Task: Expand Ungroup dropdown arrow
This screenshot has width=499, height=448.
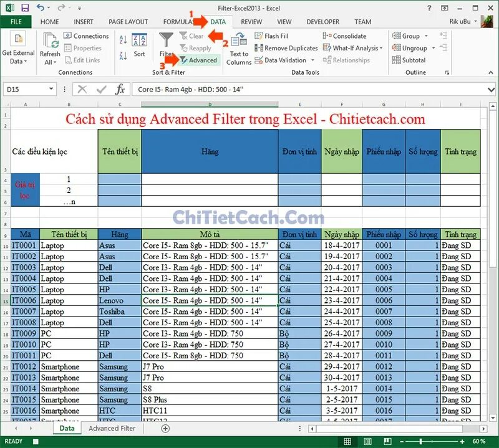Action: (433, 48)
